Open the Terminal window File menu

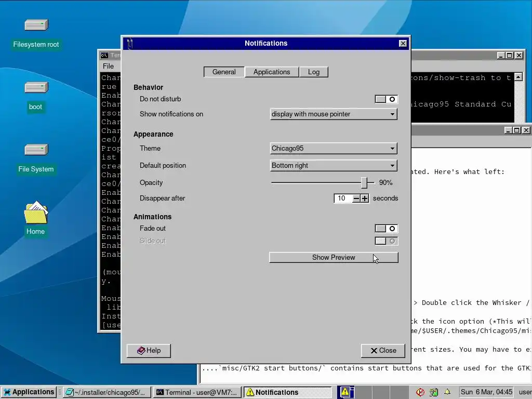pos(108,66)
